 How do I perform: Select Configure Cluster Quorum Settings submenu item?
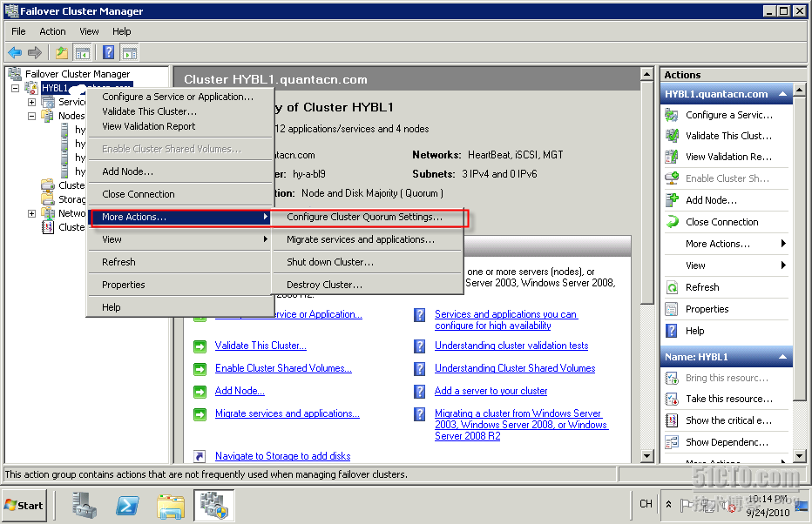(x=367, y=218)
